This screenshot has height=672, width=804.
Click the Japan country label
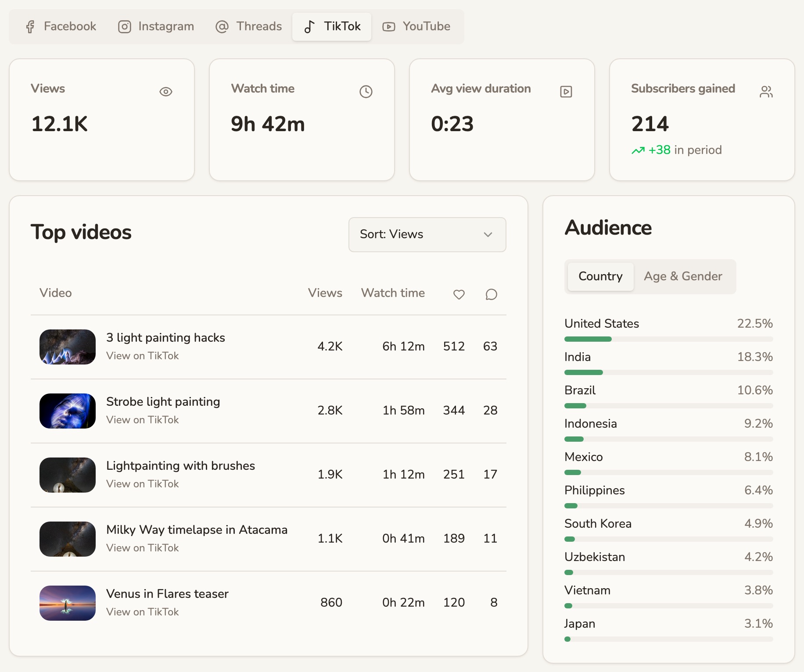(580, 624)
